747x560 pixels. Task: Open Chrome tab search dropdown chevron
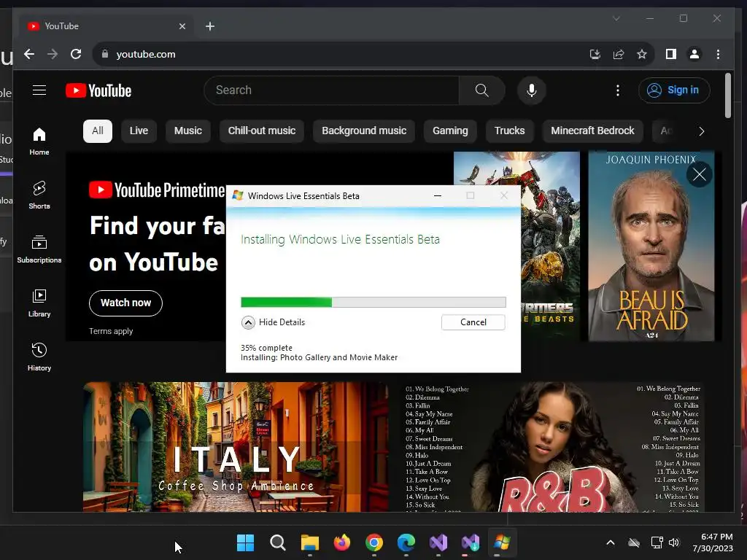(616, 18)
